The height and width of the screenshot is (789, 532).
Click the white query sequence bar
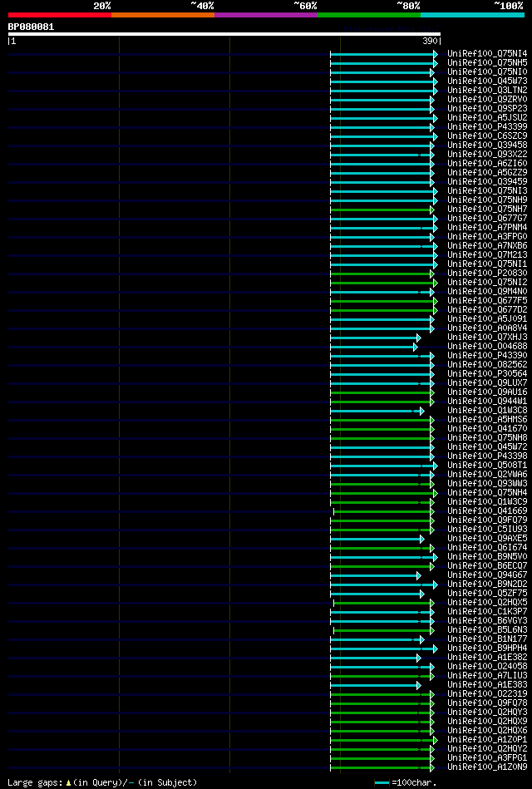(224, 34)
